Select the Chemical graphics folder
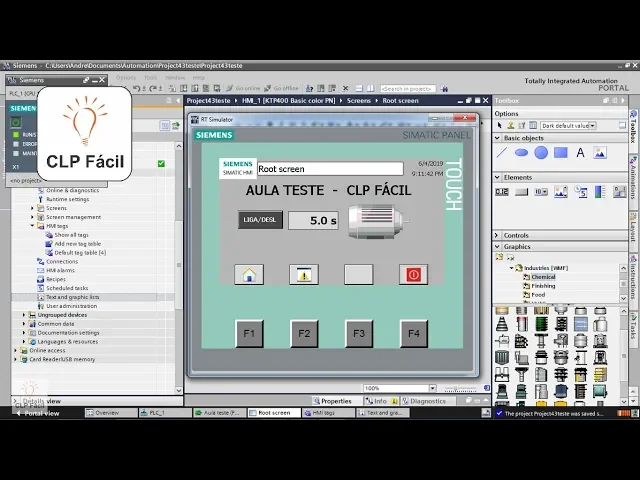The height and width of the screenshot is (480, 640). pos(543,277)
